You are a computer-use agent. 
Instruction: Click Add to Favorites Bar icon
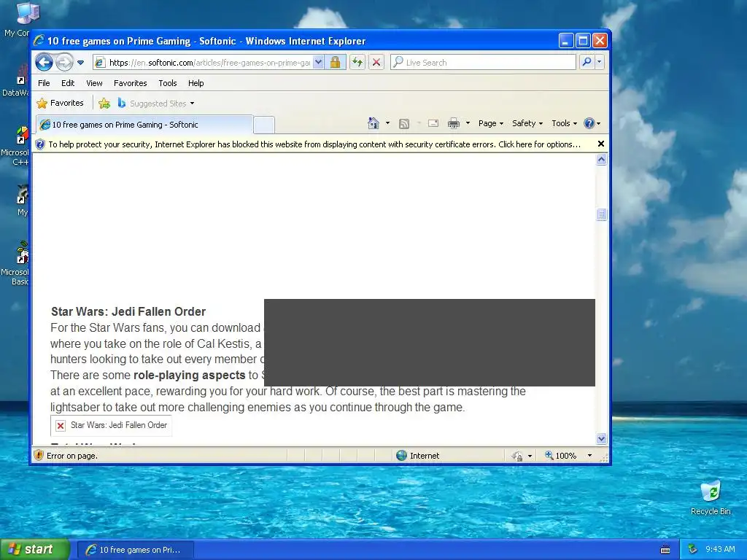point(104,104)
